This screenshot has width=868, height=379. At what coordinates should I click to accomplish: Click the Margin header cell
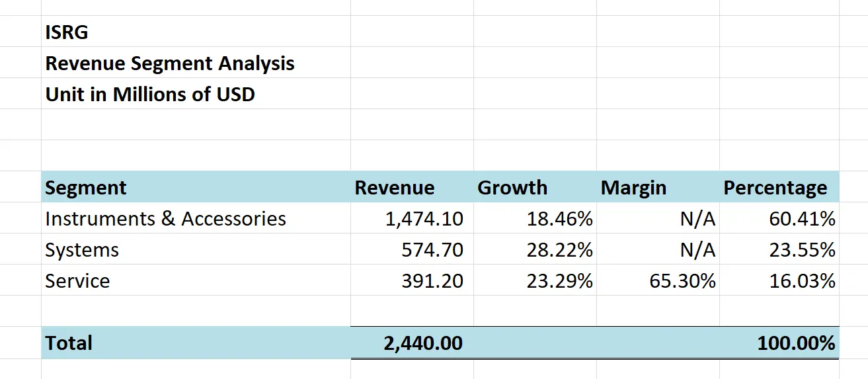tap(633, 188)
